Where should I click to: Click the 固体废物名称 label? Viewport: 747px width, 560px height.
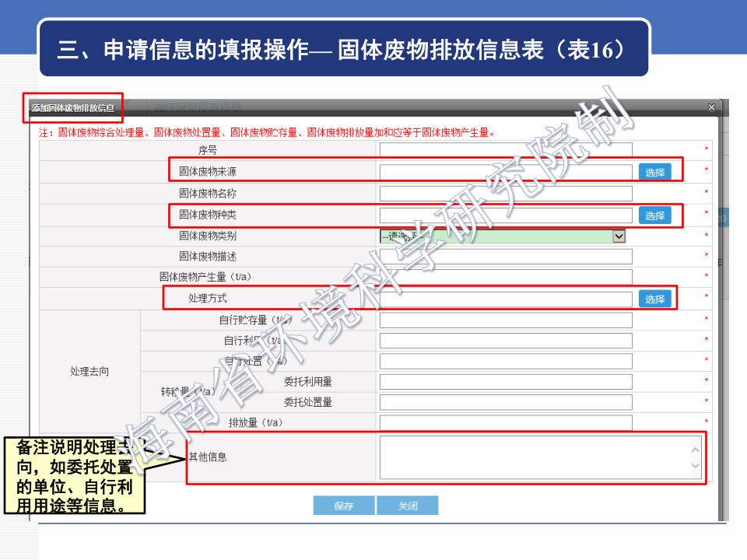pyautogui.click(x=208, y=194)
